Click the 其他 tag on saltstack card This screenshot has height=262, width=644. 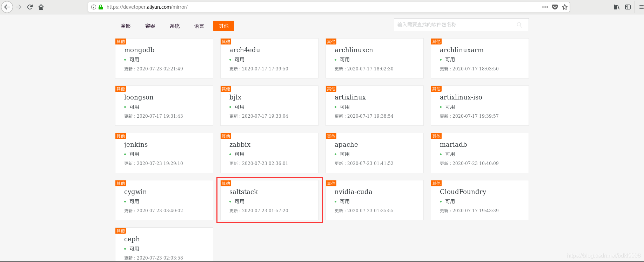point(226,184)
